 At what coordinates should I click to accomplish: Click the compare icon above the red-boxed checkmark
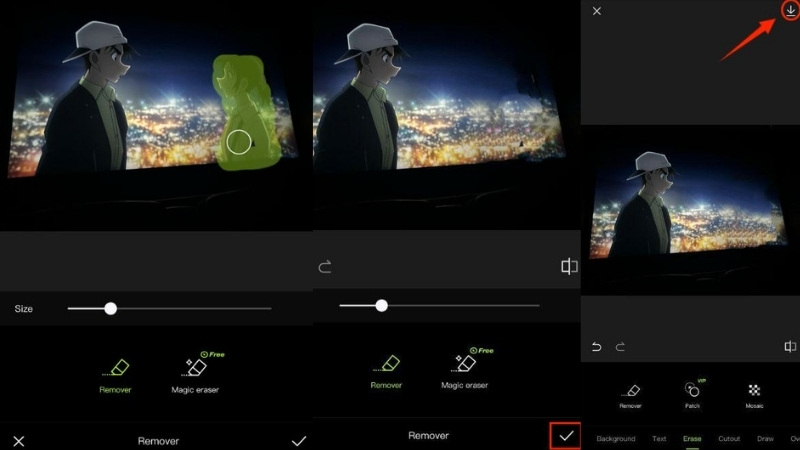[x=569, y=267]
